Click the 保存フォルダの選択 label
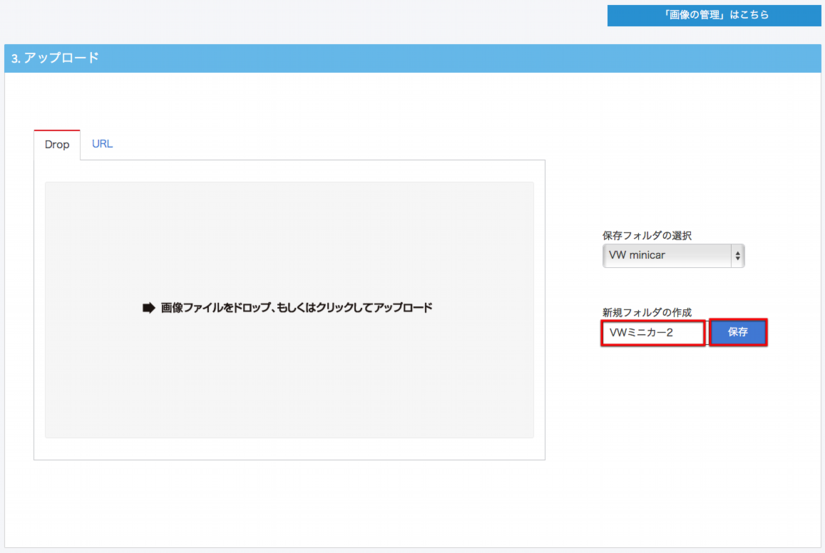This screenshot has width=825, height=553. pyautogui.click(x=647, y=235)
